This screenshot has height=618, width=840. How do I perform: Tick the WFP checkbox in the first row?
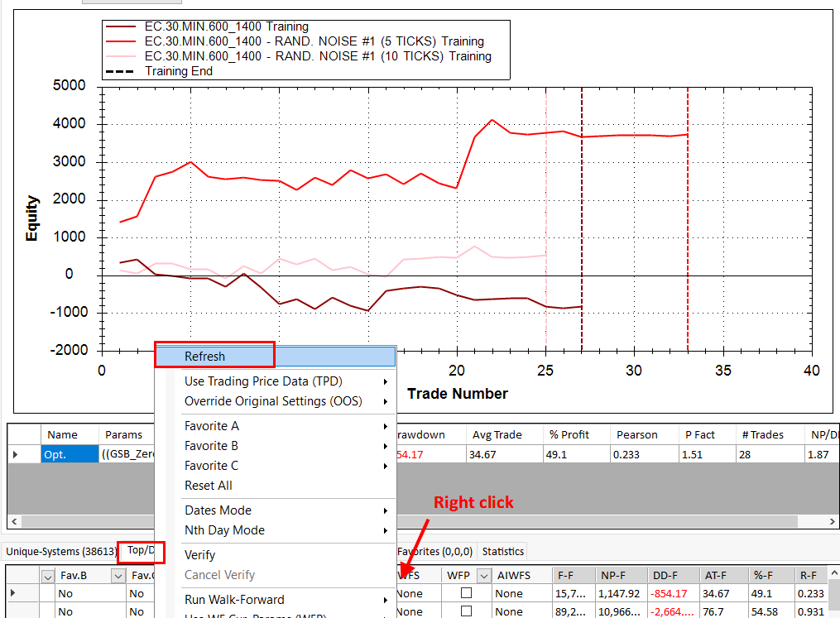coord(465,594)
